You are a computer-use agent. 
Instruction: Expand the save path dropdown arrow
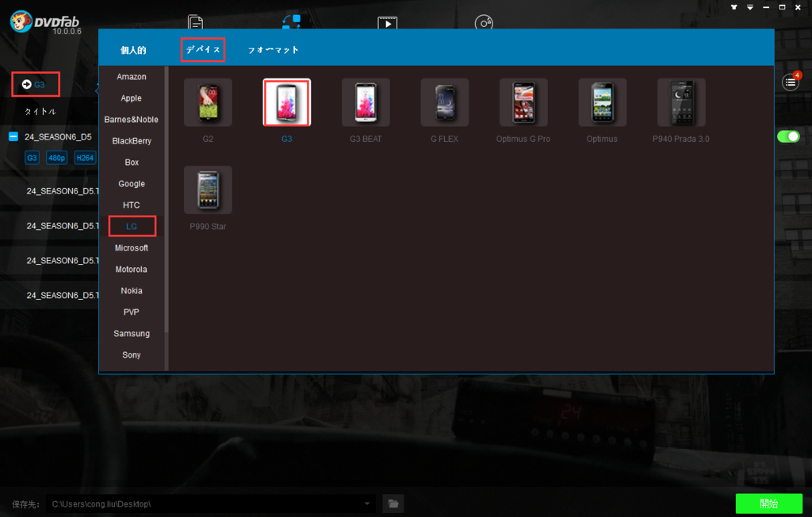(366, 504)
